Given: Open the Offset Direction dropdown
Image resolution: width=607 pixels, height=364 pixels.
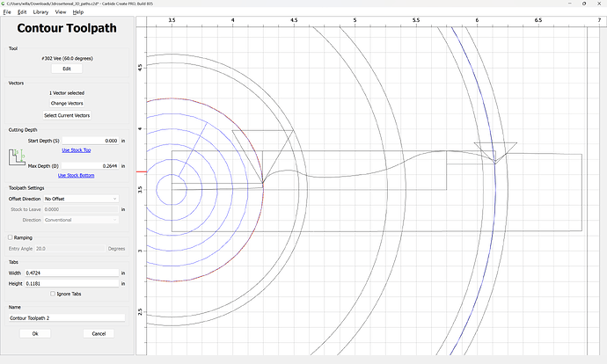Looking at the screenshot, I should [x=81, y=199].
